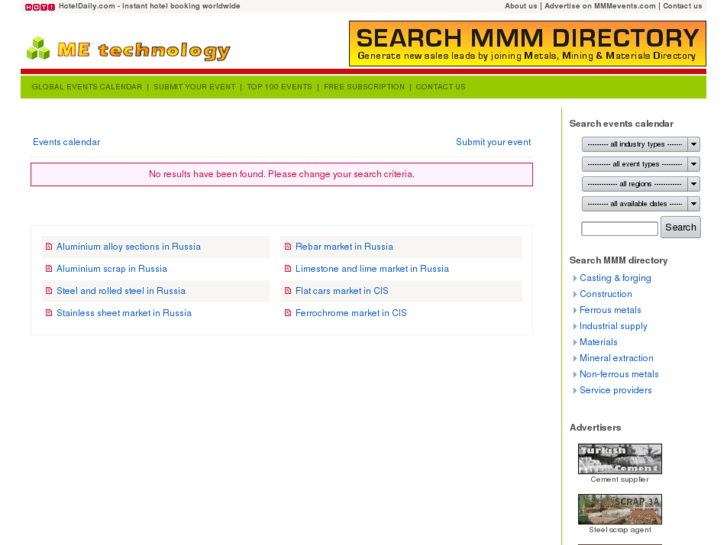The width and height of the screenshot is (727, 545).
Task: Open Advertise on MMMevents.com link
Action: click(600, 6)
